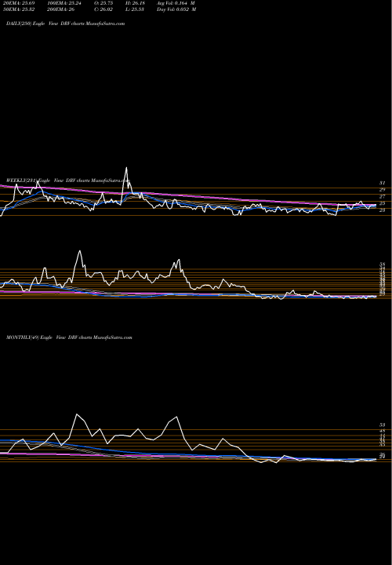Click the highest peak of the middle chart line

click(79, 251)
